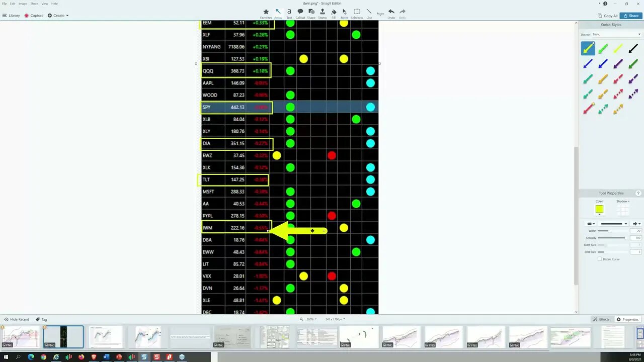Open the Favorites tool
This screenshot has width=644, height=362.
pos(266,13)
